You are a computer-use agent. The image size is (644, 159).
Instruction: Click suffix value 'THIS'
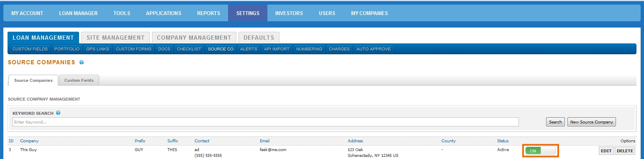tap(172, 149)
